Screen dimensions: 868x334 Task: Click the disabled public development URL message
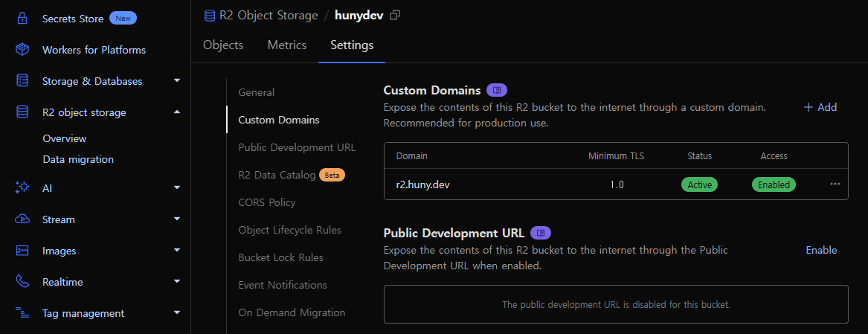tap(616, 304)
